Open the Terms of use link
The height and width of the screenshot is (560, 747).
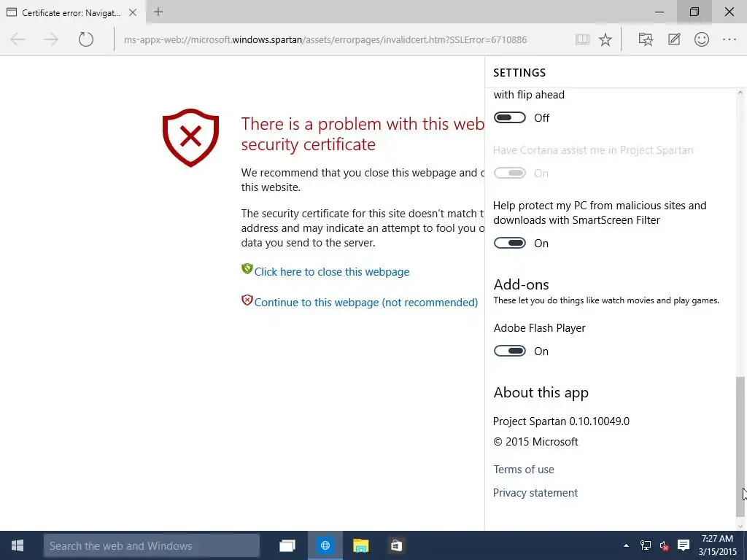tap(524, 470)
